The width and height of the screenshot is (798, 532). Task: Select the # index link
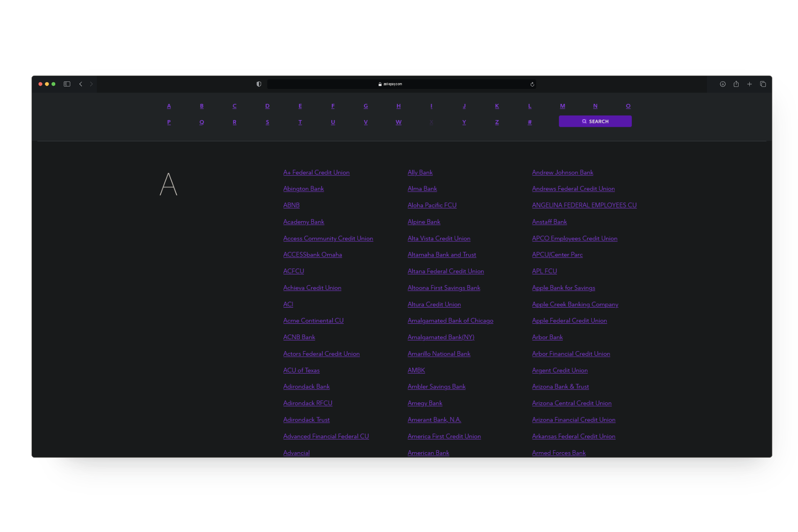click(530, 122)
